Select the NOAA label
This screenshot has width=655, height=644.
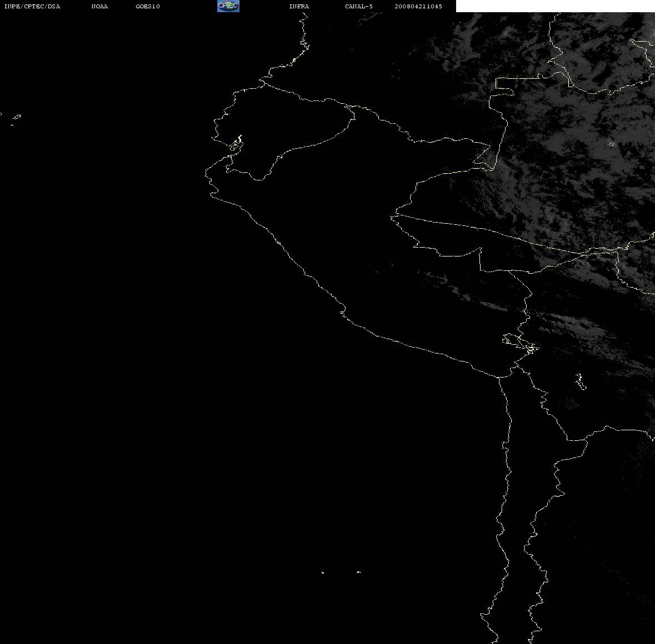click(x=99, y=6)
